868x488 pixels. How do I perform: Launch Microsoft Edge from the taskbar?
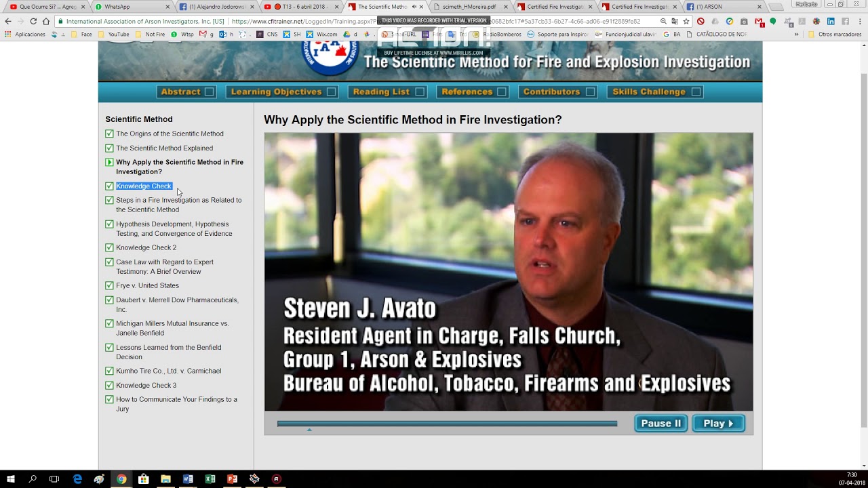tap(77, 479)
